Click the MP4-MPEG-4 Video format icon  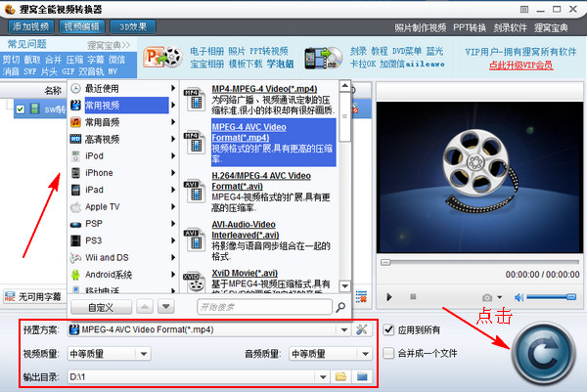click(195, 99)
